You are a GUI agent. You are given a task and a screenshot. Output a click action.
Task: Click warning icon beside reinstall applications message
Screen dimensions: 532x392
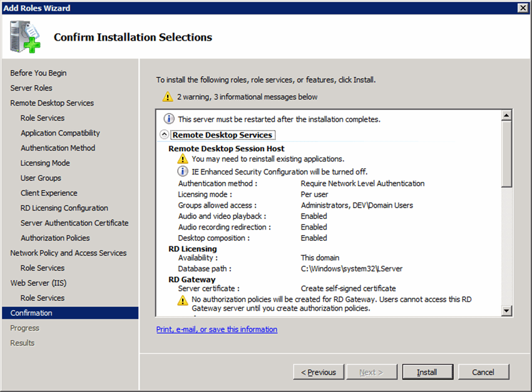pyautogui.click(x=183, y=159)
